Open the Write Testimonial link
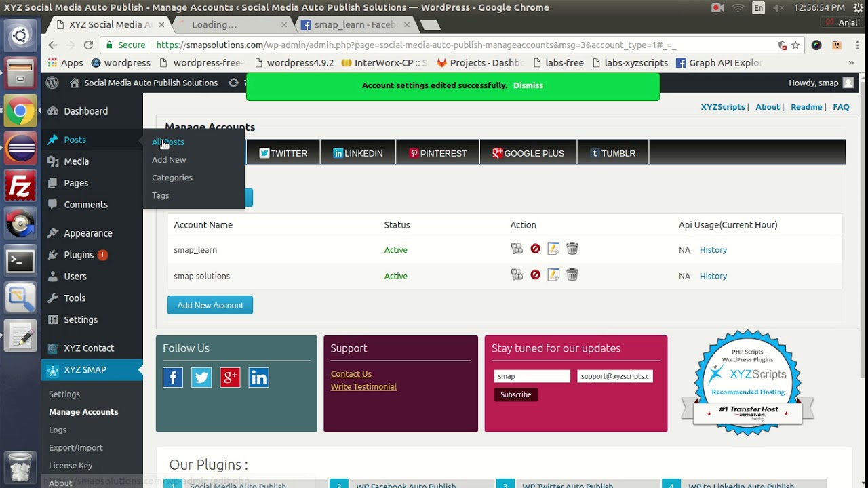868x488 pixels. point(363,387)
